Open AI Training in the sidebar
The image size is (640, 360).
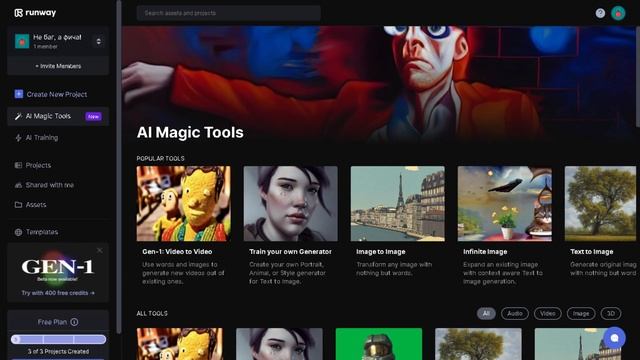pos(42,138)
